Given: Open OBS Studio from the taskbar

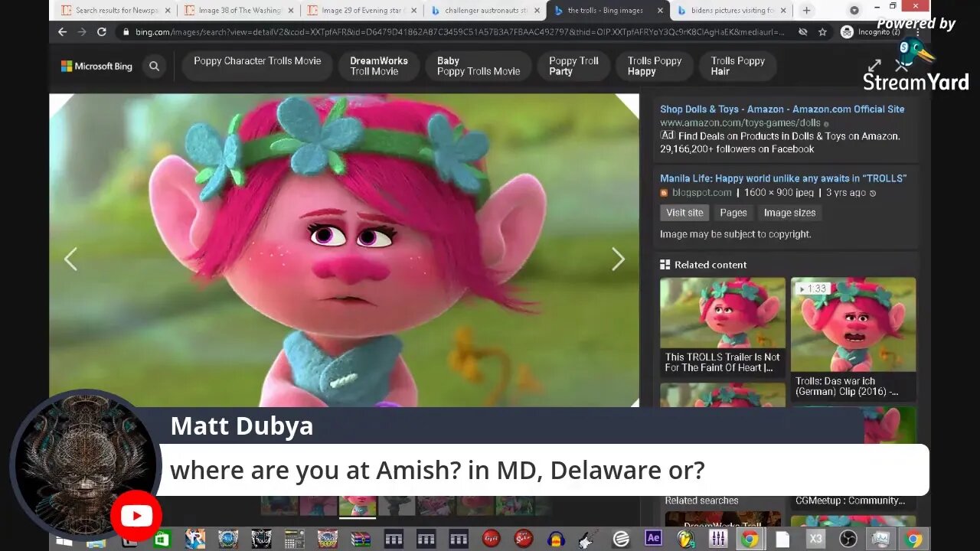Looking at the screenshot, I should point(848,540).
